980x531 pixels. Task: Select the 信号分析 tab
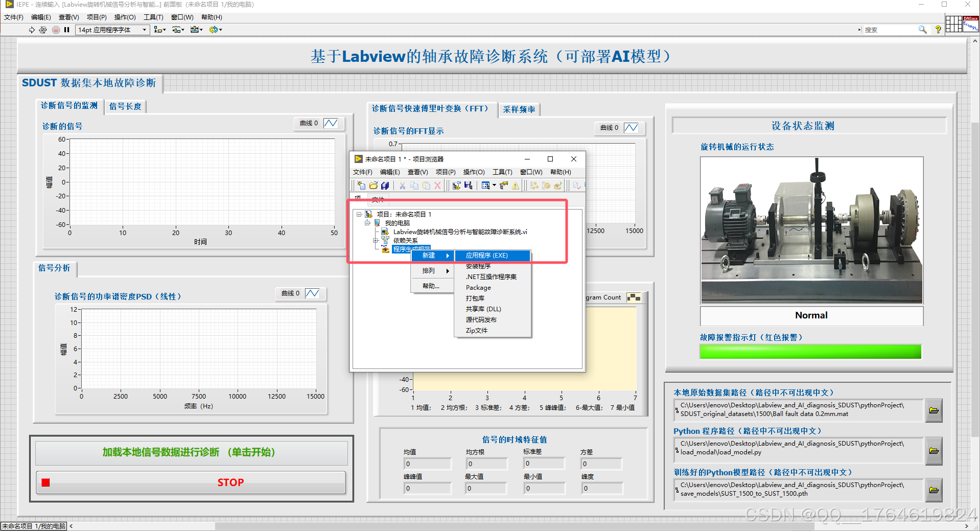point(54,268)
